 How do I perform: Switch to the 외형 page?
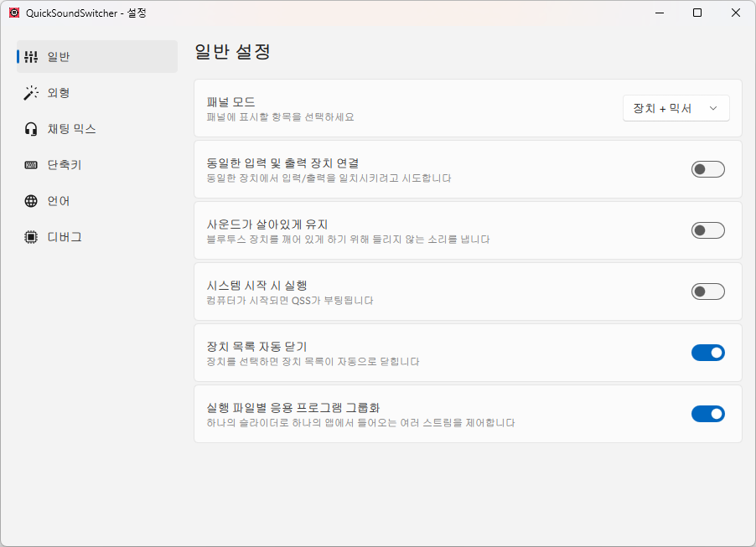[97, 93]
